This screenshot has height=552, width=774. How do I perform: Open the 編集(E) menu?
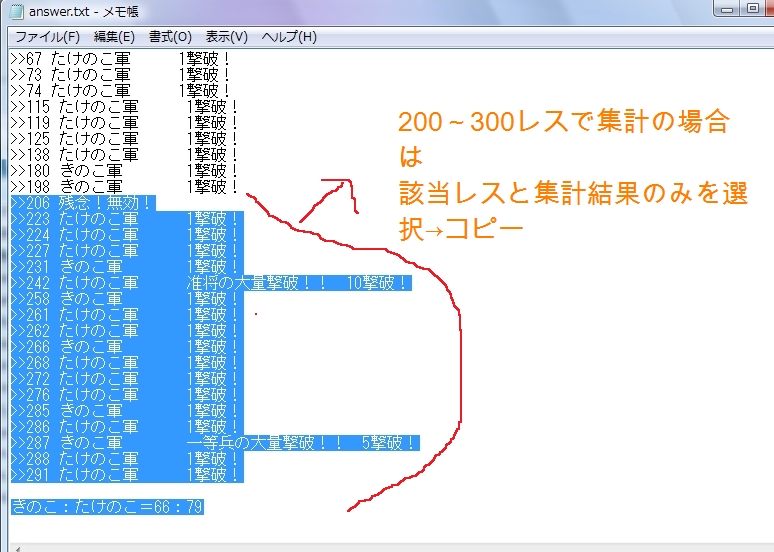pyautogui.click(x=114, y=37)
